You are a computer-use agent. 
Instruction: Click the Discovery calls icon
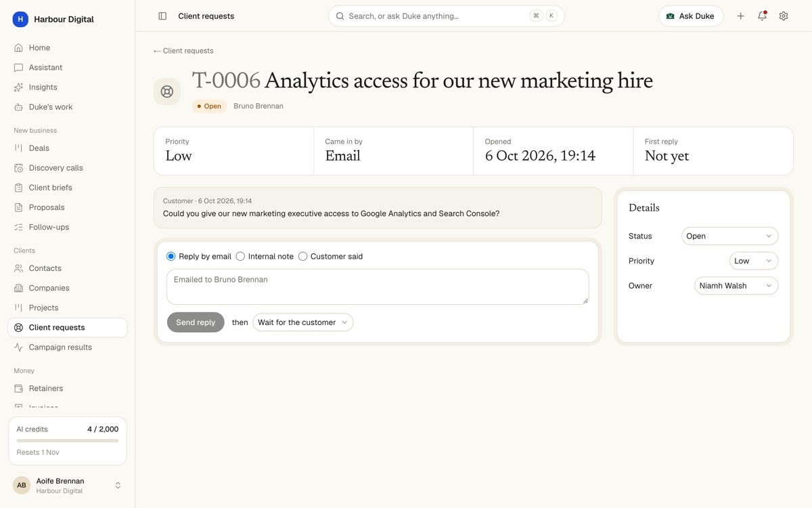point(18,168)
